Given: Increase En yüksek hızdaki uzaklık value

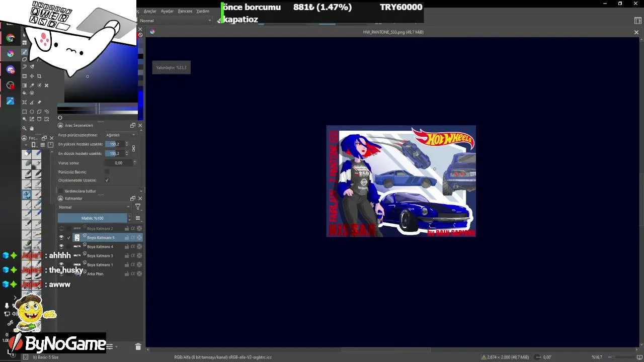Looking at the screenshot, I should tap(127, 143).
